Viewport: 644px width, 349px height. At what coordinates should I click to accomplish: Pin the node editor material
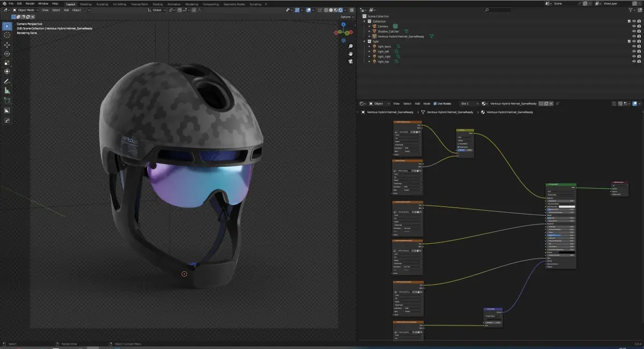pos(558,103)
